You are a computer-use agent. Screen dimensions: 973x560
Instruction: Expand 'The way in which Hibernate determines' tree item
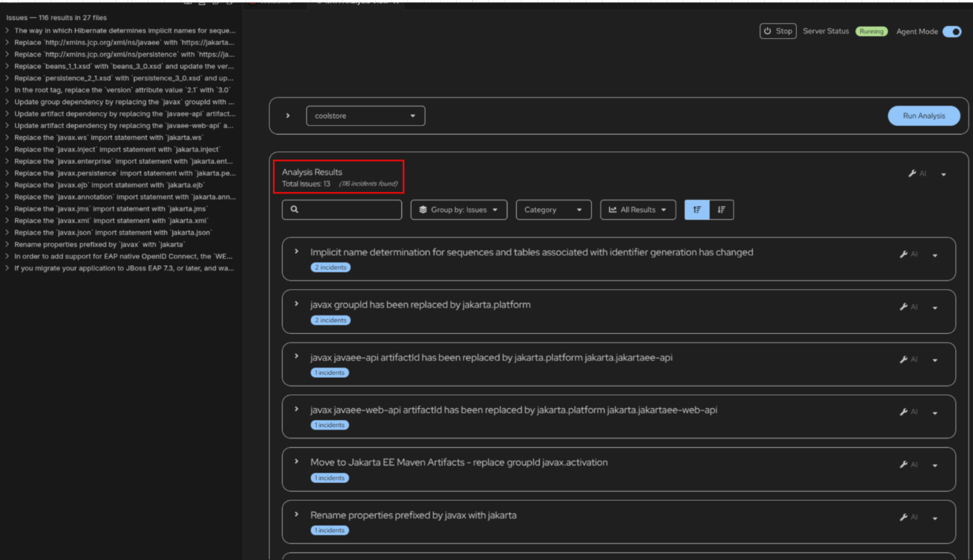7,30
